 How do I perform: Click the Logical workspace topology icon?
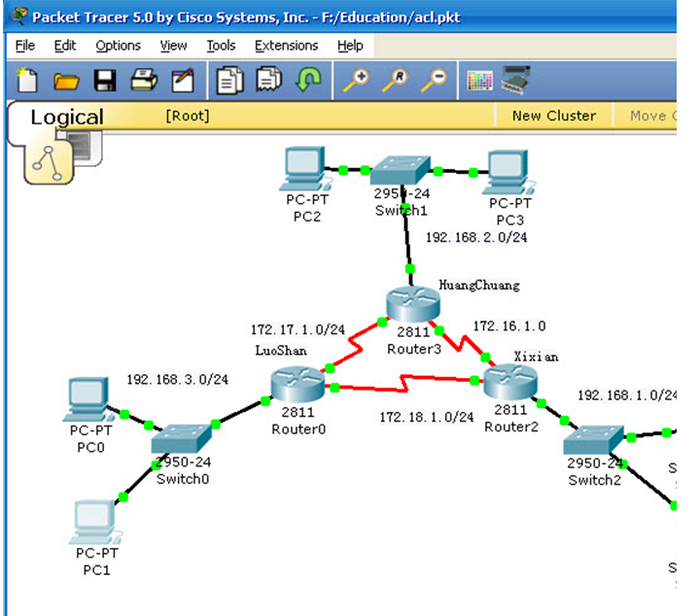click(49, 163)
